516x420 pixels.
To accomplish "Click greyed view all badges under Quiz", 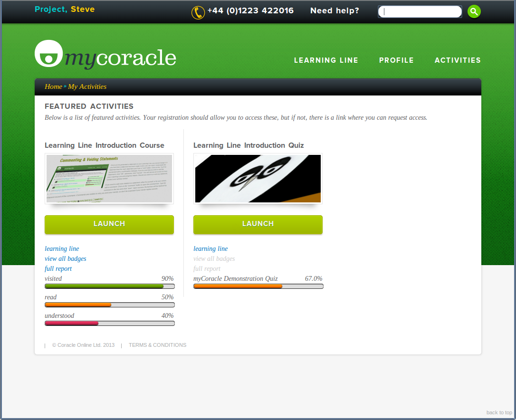I will tap(214, 259).
